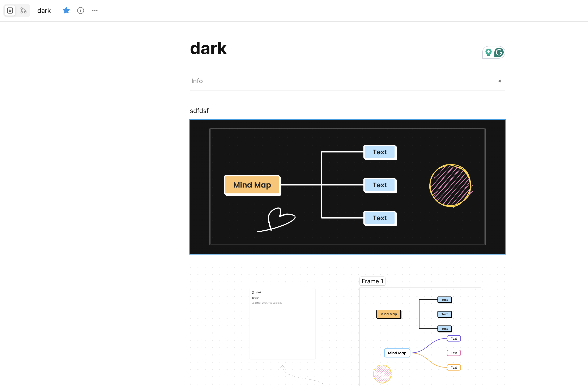Open the three-dots more menu
The width and height of the screenshot is (588, 386).
click(95, 11)
